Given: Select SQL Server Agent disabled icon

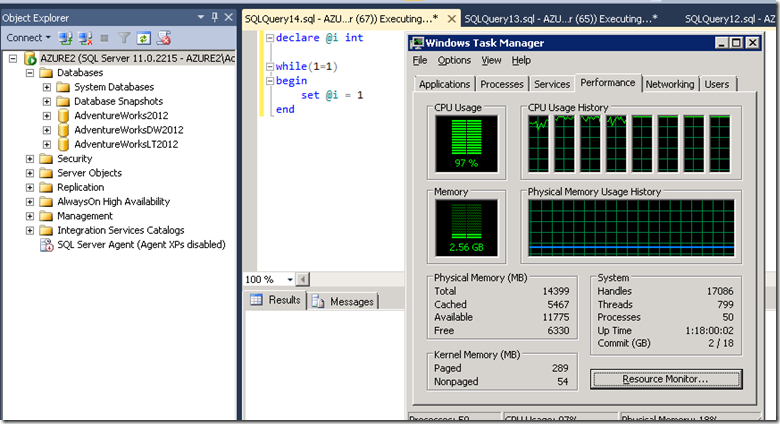Looking at the screenshot, I should click(x=47, y=245).
